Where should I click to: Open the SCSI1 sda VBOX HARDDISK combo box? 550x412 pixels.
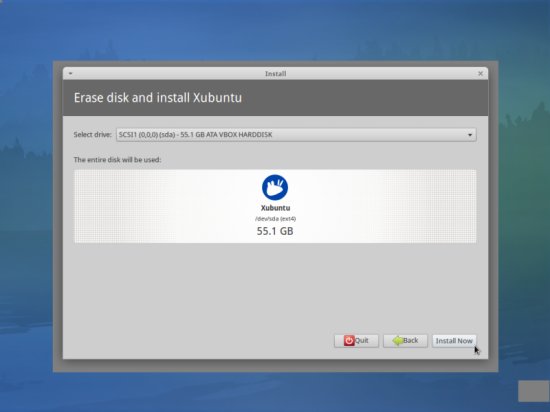pos(296,135)
